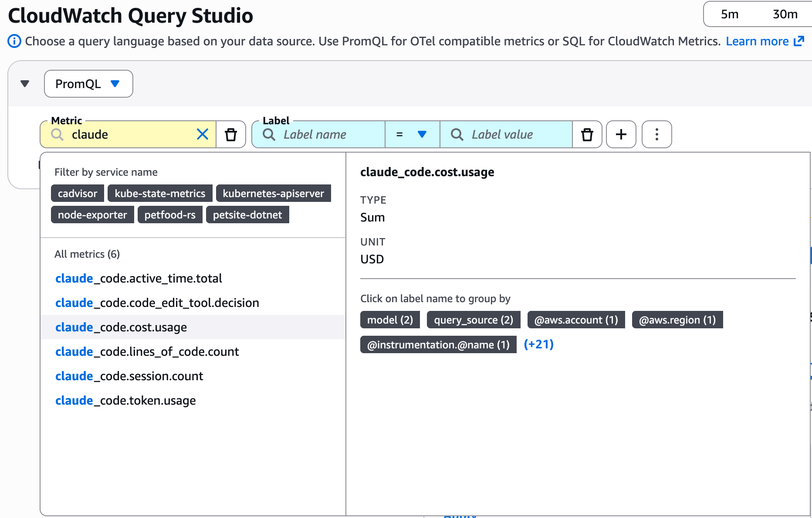Filter by petfood-rs service
Screen dimensions: 812x518
coord(170,215)
